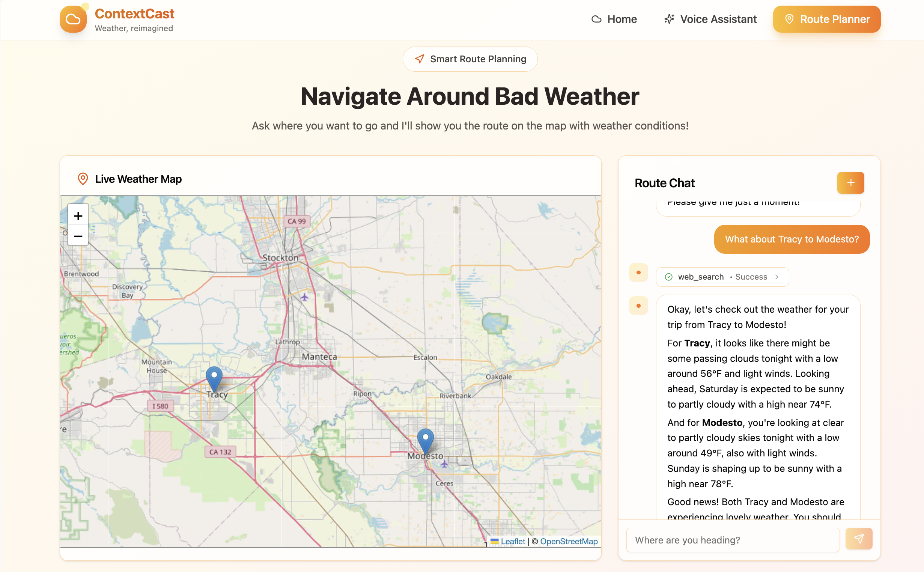The image size is (924, 572).
Task: Select the Route Planner tab button
Action: [x=826, y=19]
